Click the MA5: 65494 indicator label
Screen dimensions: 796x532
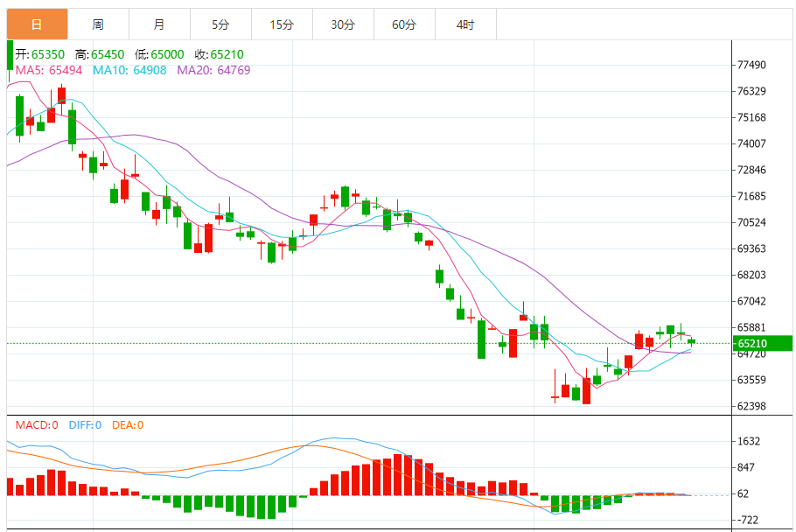[49, 70]
